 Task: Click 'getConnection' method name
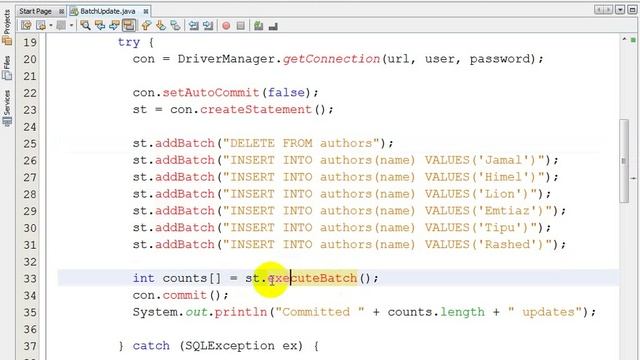point(331,59)
